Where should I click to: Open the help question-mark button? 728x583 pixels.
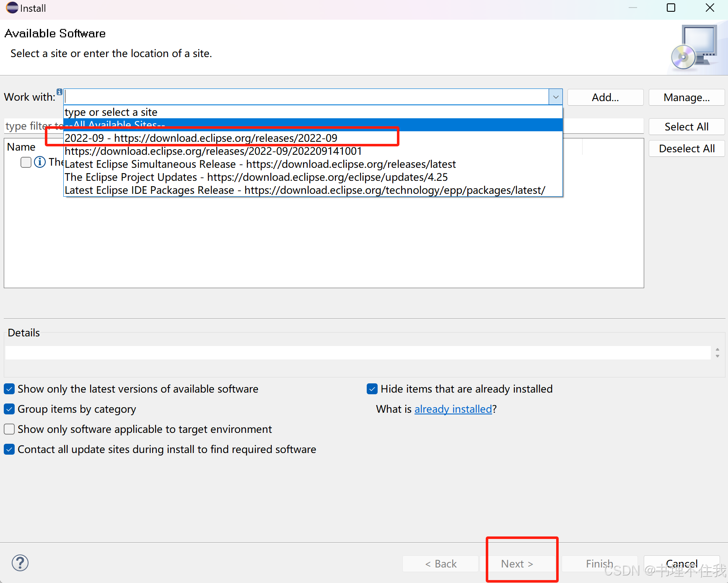pos(20,563)
